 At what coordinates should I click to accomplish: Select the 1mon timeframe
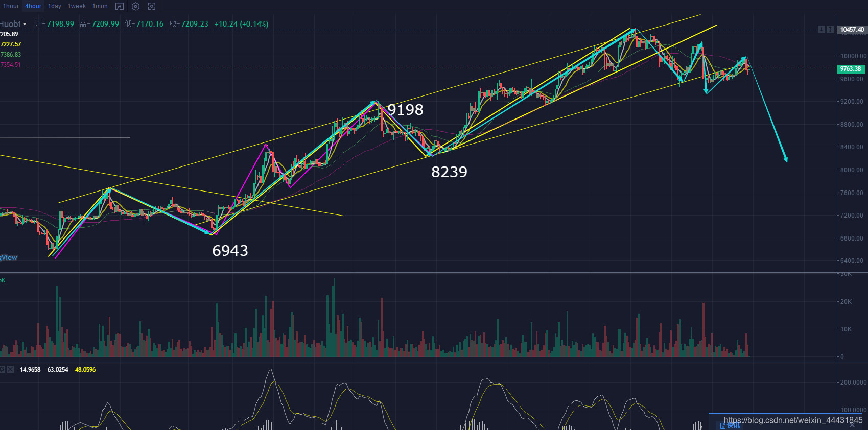click(100, 6)
